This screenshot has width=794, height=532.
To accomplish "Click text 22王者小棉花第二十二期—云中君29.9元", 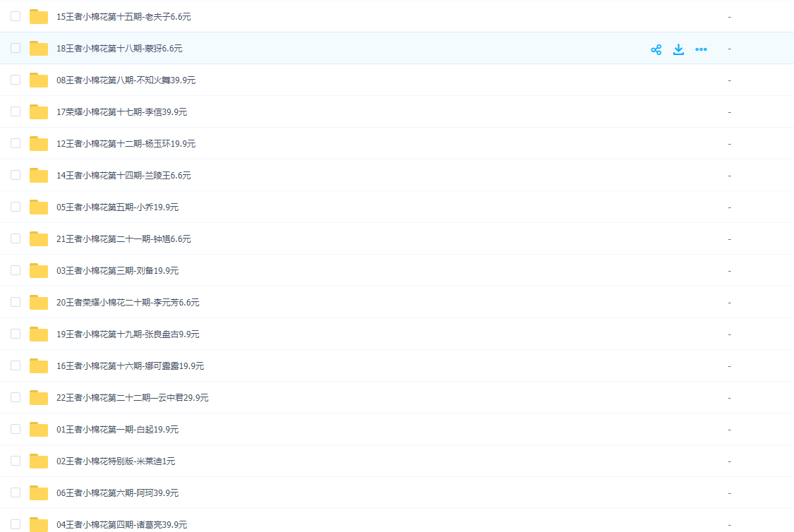I will click(132, 397).
